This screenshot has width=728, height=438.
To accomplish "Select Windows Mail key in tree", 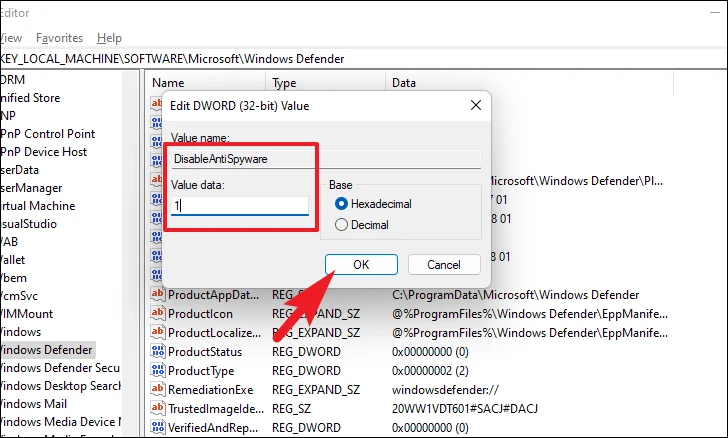I will tap(33, 404).
